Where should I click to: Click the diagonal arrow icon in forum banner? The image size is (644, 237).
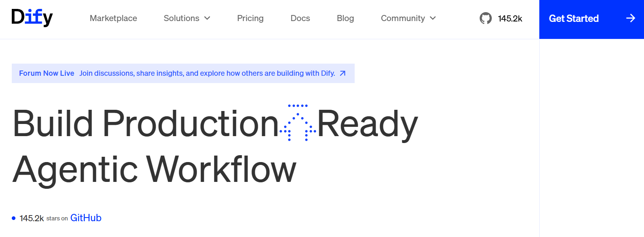pos(342,73)
